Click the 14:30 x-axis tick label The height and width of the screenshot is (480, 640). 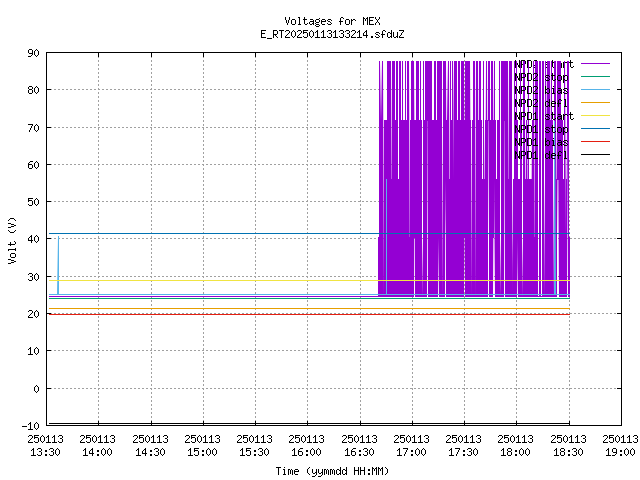pyautogui.click(x=150, y=446)
